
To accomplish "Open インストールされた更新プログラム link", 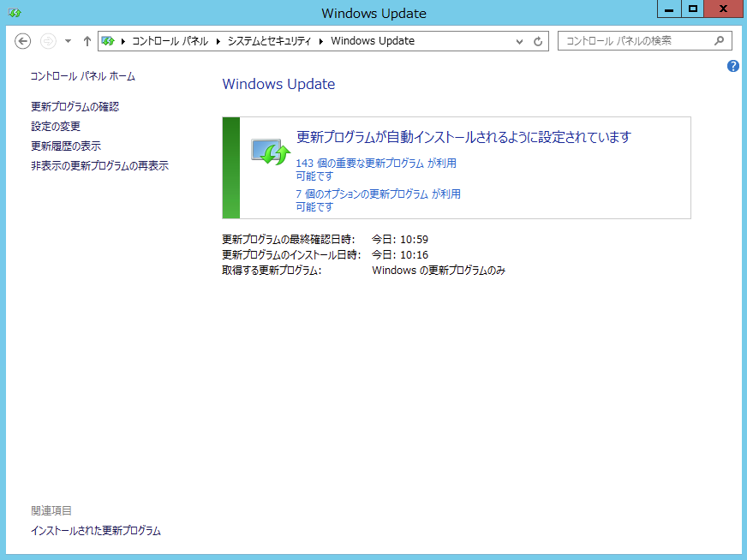I will 96,531.
